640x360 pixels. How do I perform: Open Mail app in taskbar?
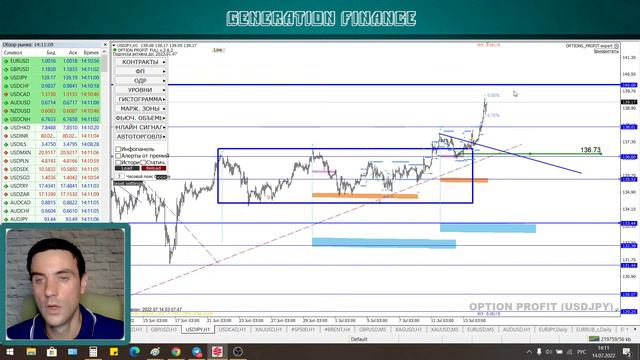73,351
